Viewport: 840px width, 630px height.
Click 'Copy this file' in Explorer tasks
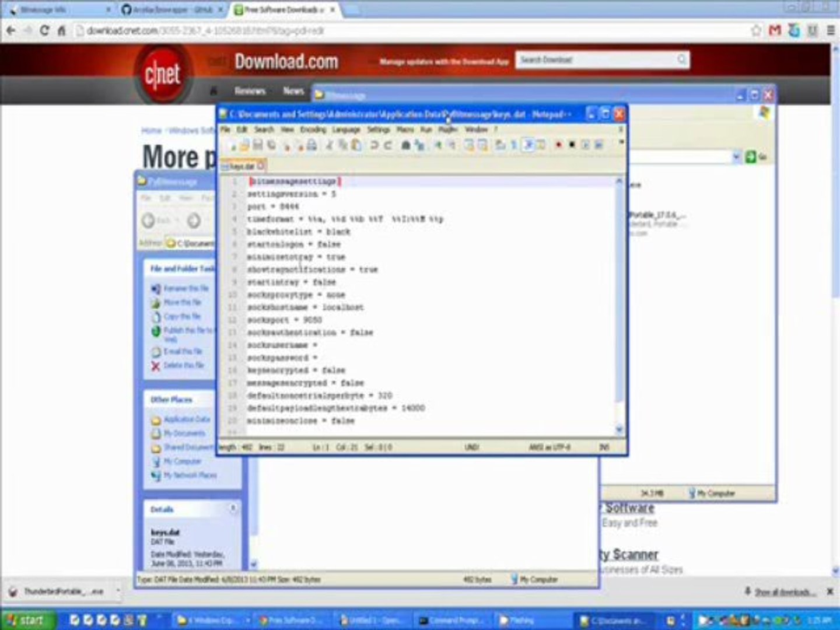(x=182, y=316)
